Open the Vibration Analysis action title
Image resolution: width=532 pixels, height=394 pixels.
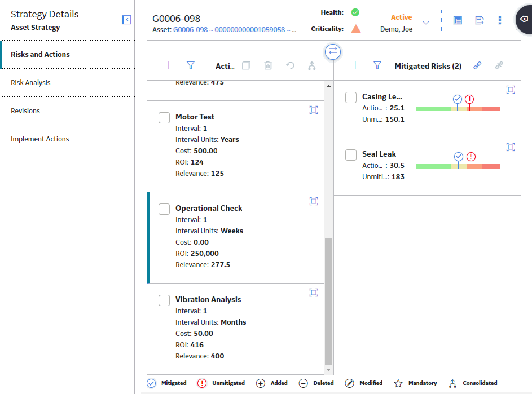point(208,299)
